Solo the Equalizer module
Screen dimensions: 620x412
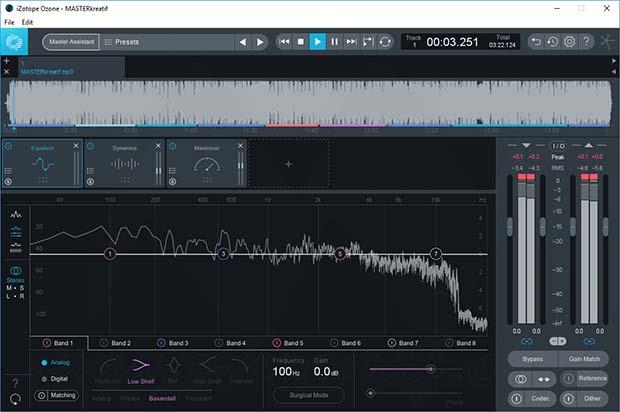(x=8, y=181)
